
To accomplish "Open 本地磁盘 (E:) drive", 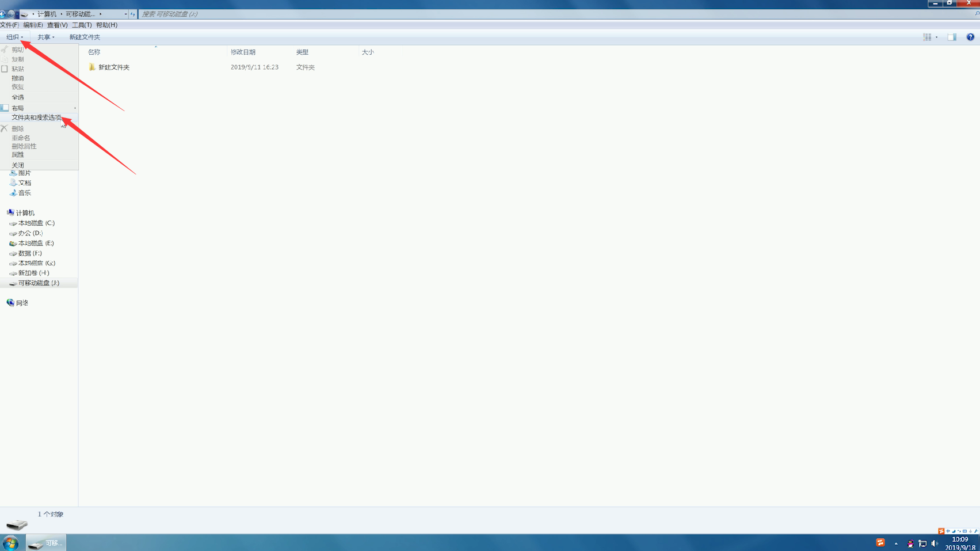I will pyautogui.click(x=32, y=243).
